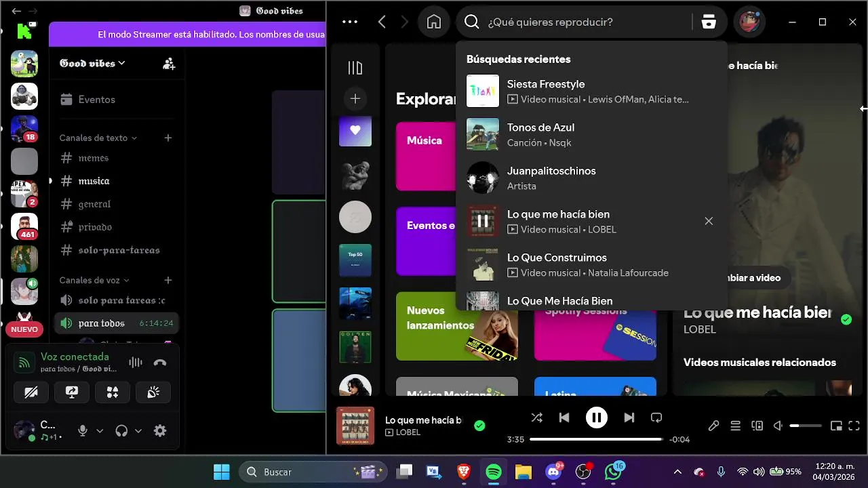Viewport: 868px width, 488px height.
Task: Add a voice channel in Discord
Action: pos(168,280)
